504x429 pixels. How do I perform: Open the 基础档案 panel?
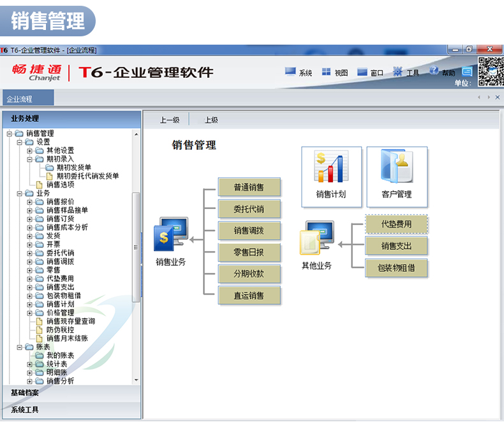click(71, 393)
